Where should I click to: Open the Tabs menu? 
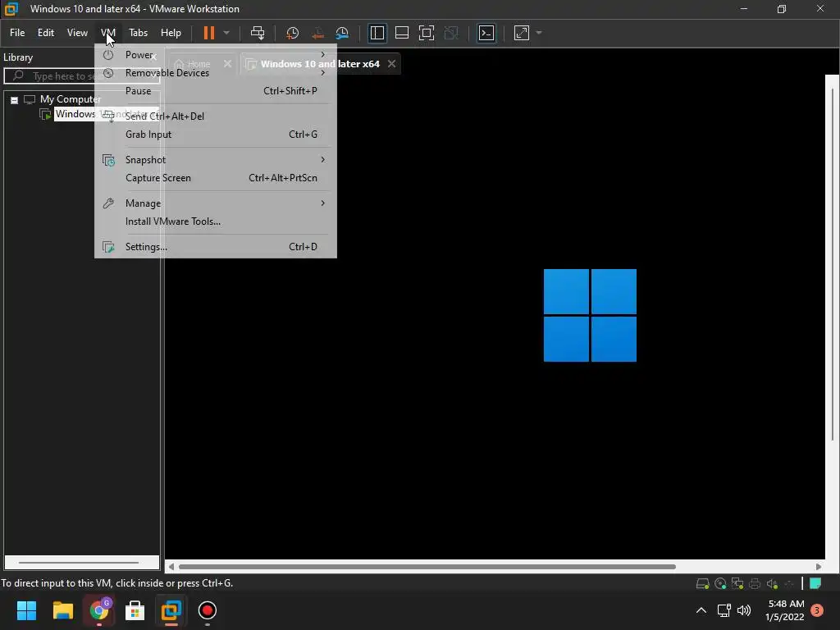pos(138,33)
